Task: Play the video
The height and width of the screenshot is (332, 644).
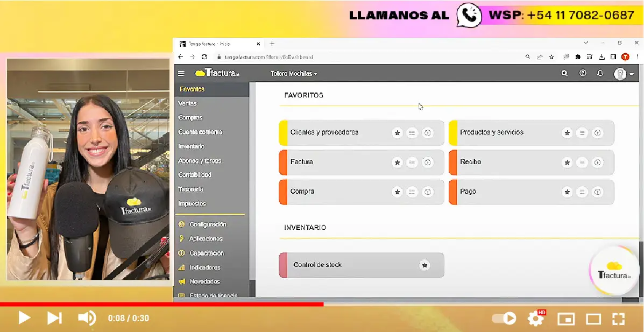Action: tap(24, 318)
